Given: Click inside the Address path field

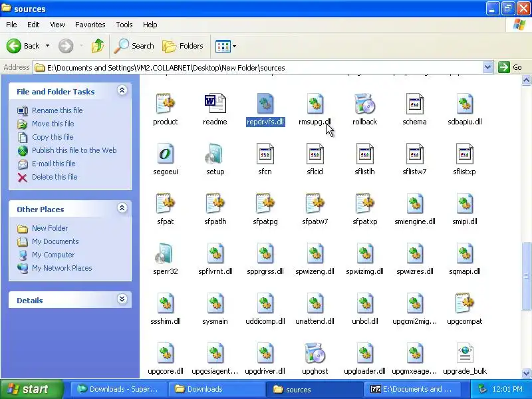Looking at the screenshot, I should [x=258, y=68].
